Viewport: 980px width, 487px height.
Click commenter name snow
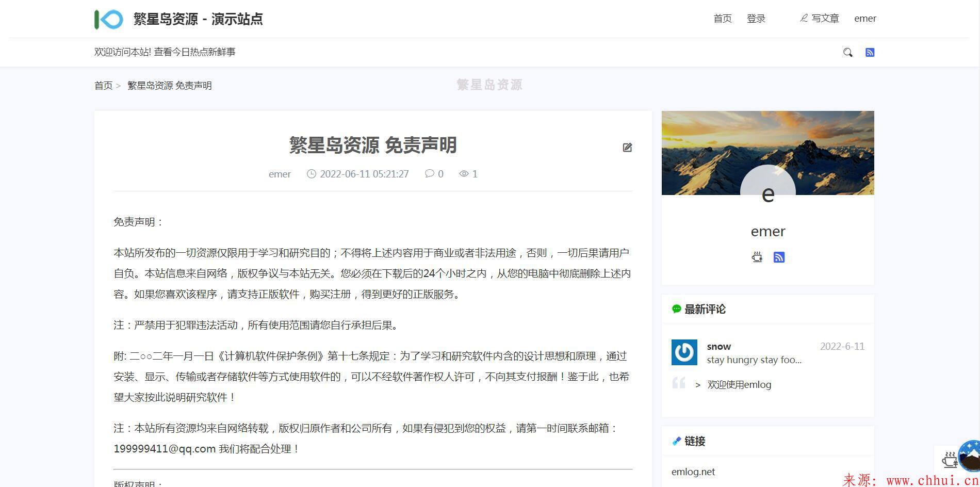(718, 346)
